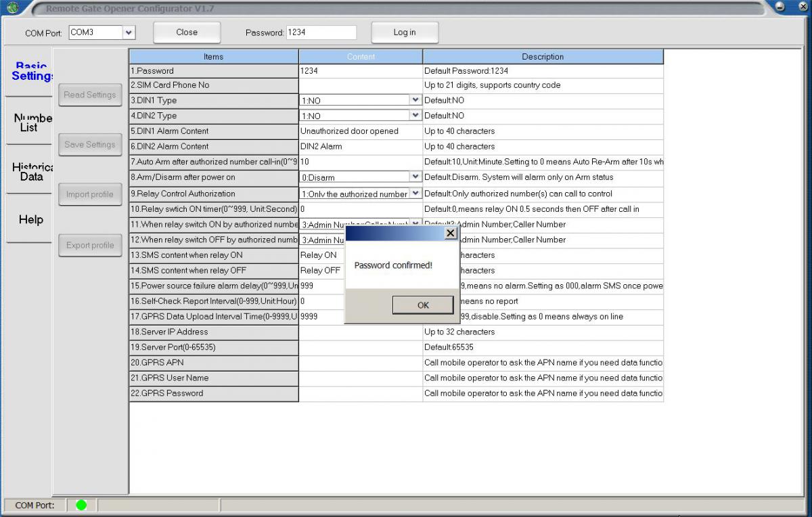
Task: Switch to the Basic Settings tab
Action: click(x=31, y=72)
